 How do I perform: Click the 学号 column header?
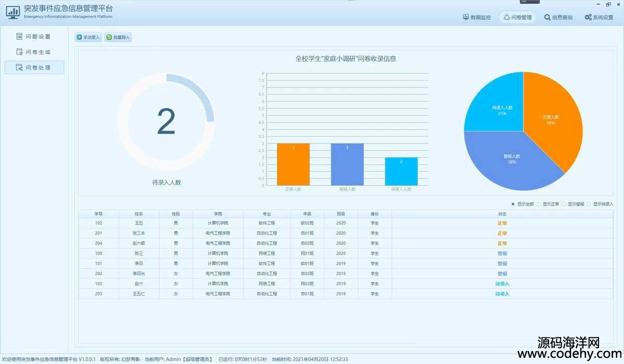[x=99, y=214]
